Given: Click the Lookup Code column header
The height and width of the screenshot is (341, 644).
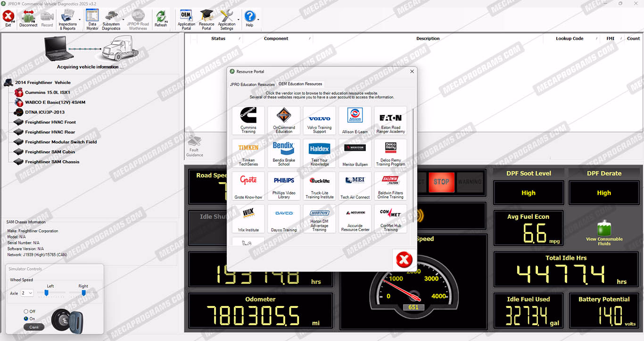Looking at the screenshot, I should click(x=570, y=39).
